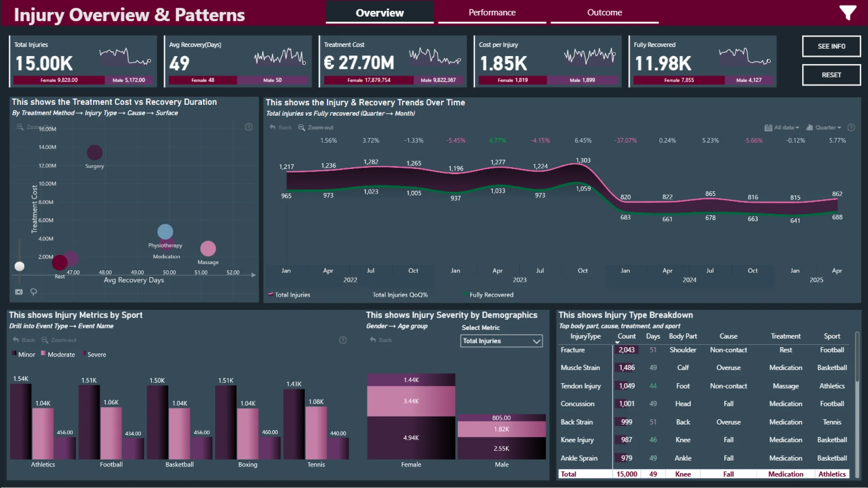Click Athletics Minor bar labeled 1.54K

(x=21, y=422)
